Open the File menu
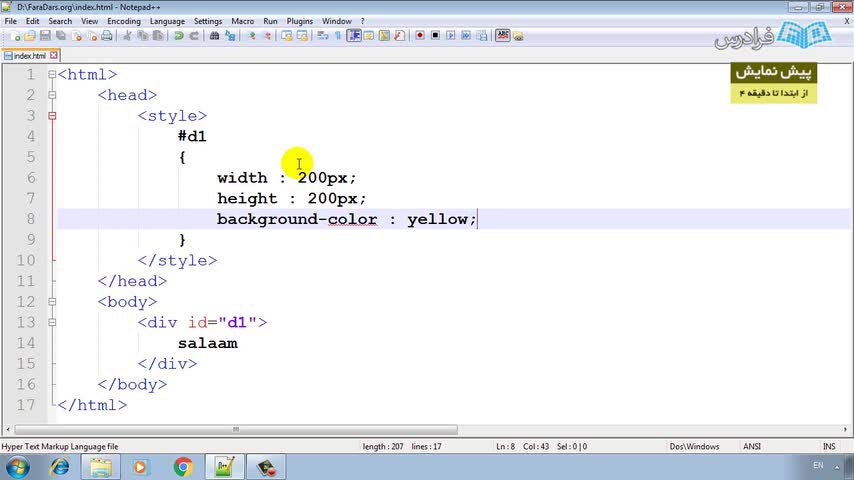 tap(10, 21)
